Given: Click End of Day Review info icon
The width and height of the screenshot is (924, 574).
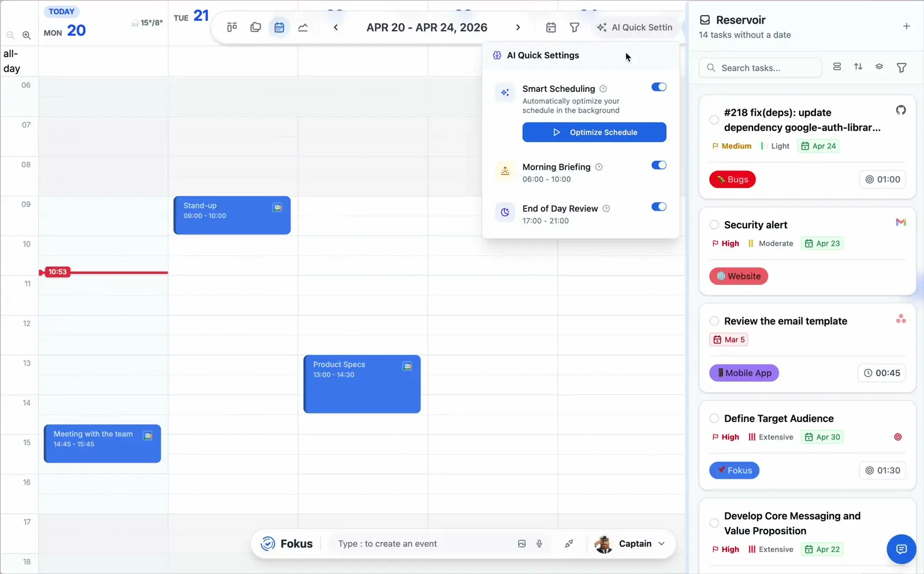Looking at the screenshot, I should coord(606,208).
